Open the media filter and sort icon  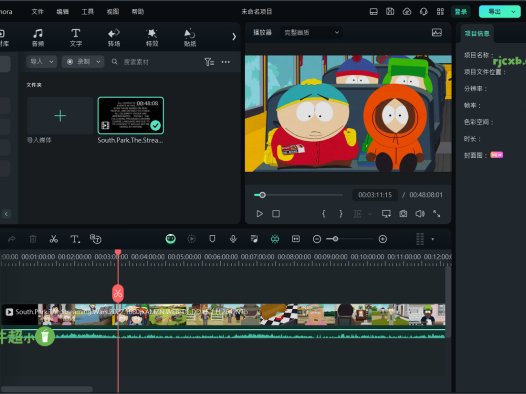209,62
